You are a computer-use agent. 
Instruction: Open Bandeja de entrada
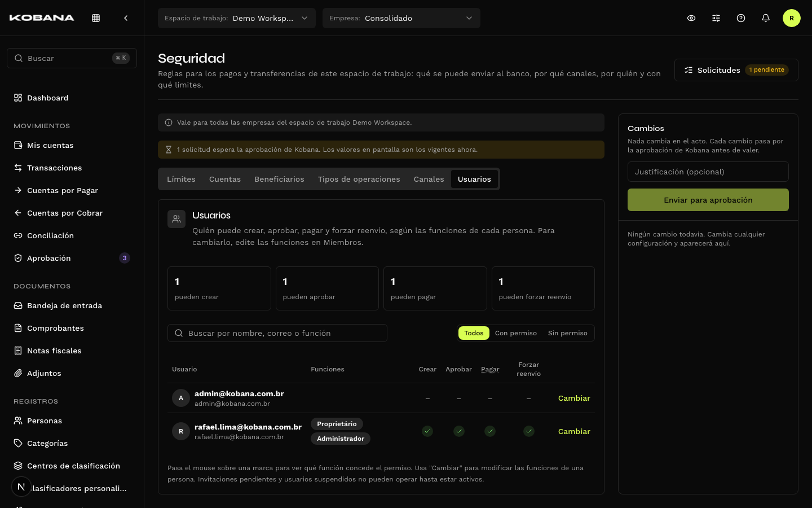click(72, 305)
